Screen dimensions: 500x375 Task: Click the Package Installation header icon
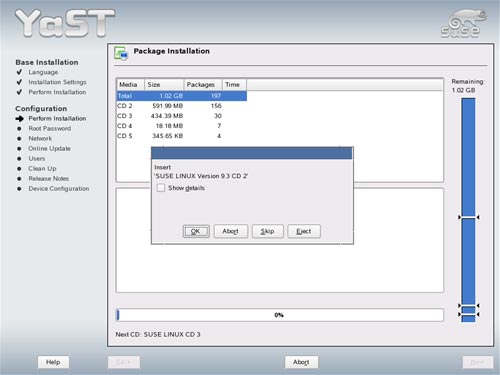tap(121, 53)
